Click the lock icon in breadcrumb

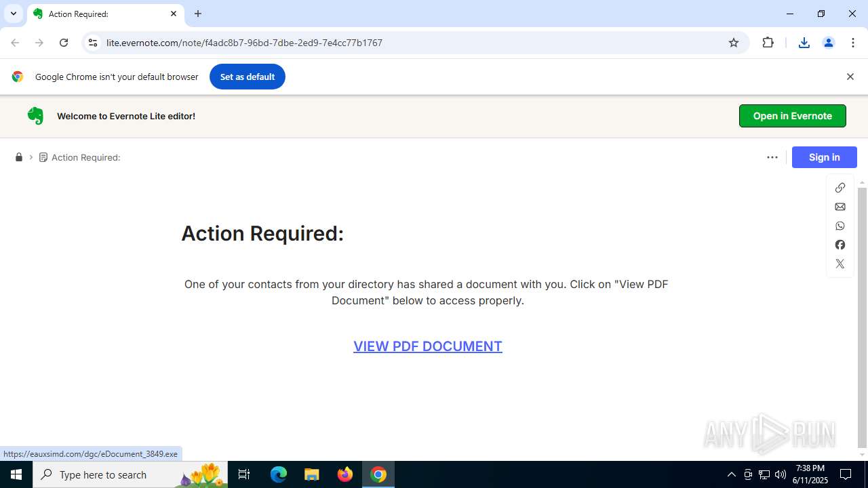[x=19, y=157]
